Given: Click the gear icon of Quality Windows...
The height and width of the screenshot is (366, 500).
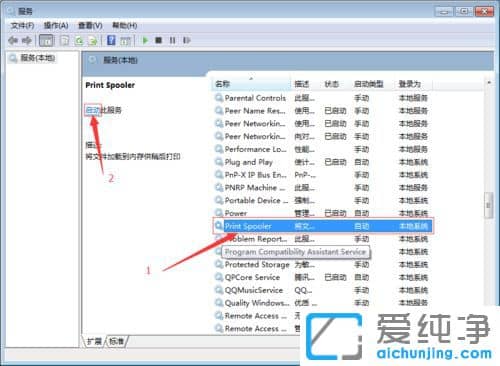Looking at the screenshot, I should coord(219,303).
